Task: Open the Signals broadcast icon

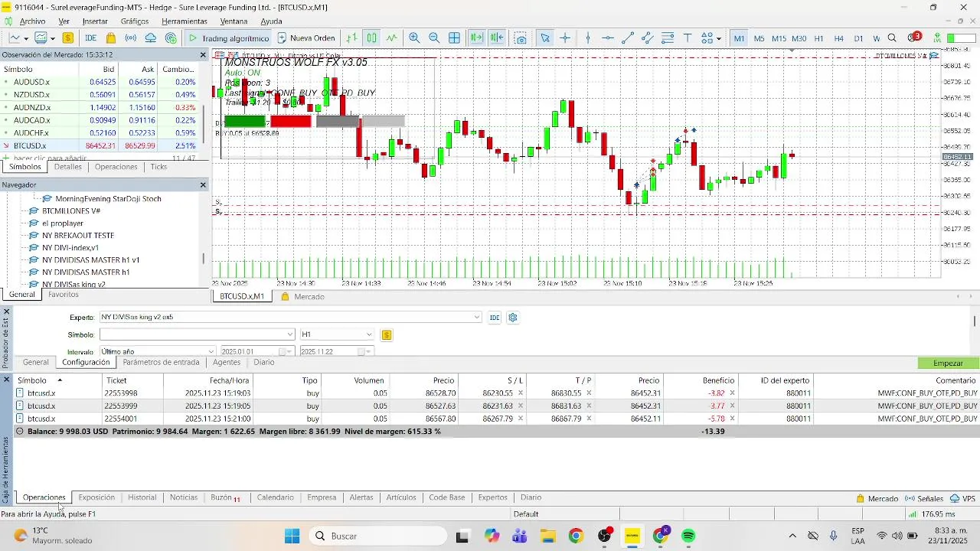Action: 131,37
